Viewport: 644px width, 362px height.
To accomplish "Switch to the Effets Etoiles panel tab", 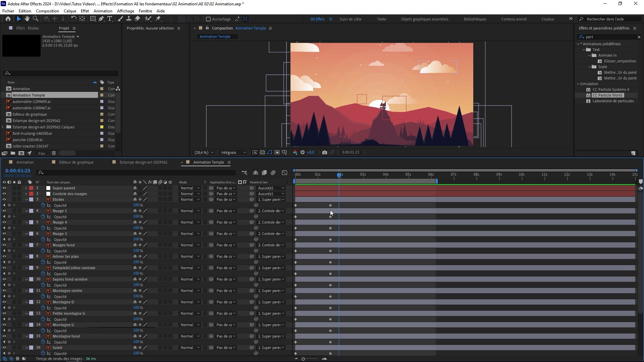I will pyautogui.click(x=27, y=28).
